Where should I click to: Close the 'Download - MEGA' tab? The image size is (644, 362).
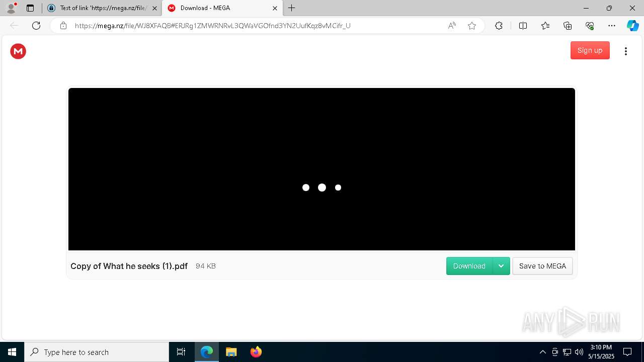point(275,8)
